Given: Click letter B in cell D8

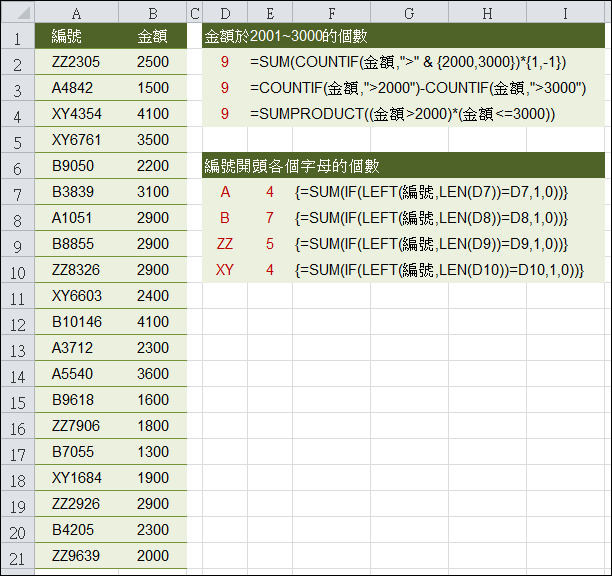Looking at the screenshot, I should pyautogui.click(x=224, y=218).
